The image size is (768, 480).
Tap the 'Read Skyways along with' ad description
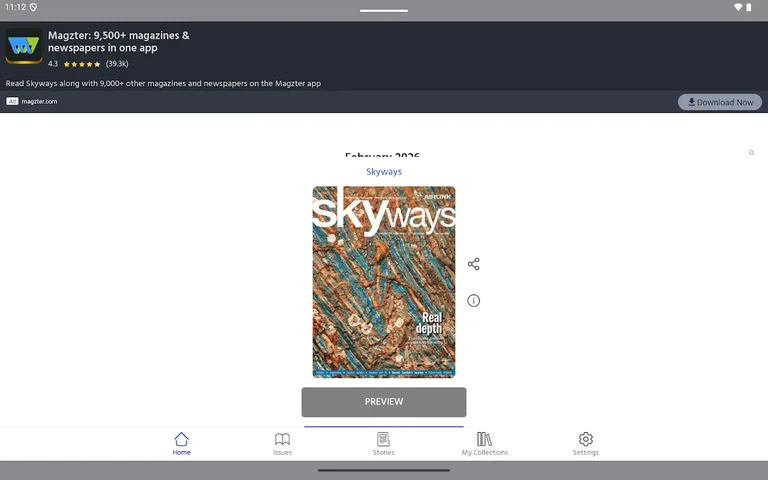tap(163, 83)
